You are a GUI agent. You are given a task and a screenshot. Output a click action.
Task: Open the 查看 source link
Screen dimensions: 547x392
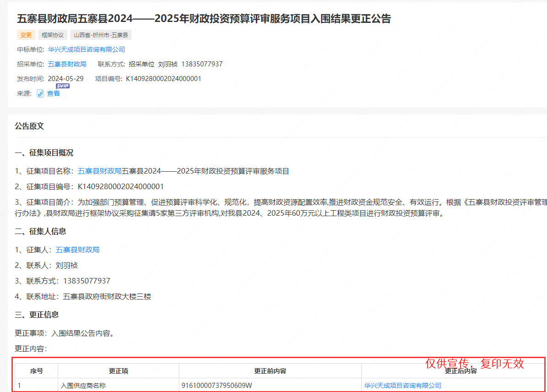53,93
